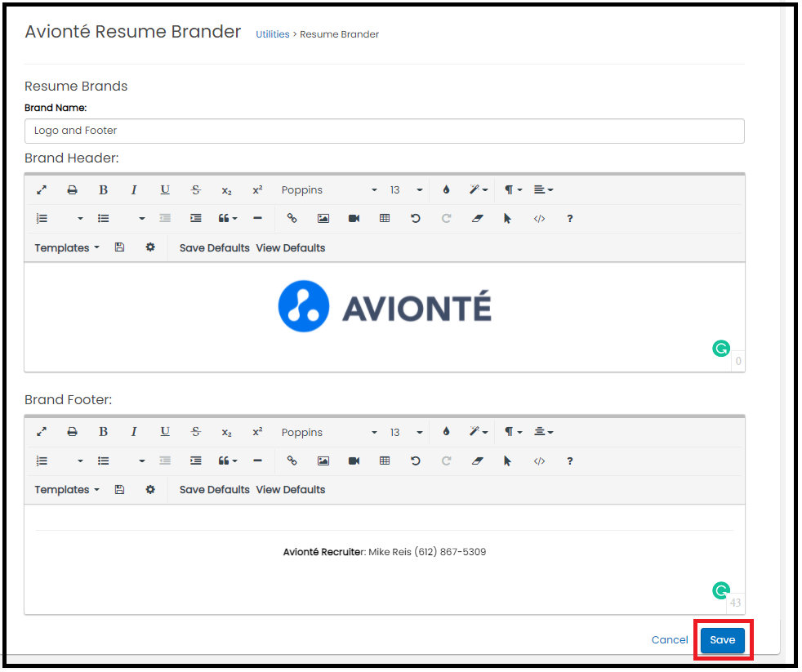Screen dimensions: 802x672
Task: Click Grammarly icon in Brand Footer editor
Action: (x=720, y=590)
